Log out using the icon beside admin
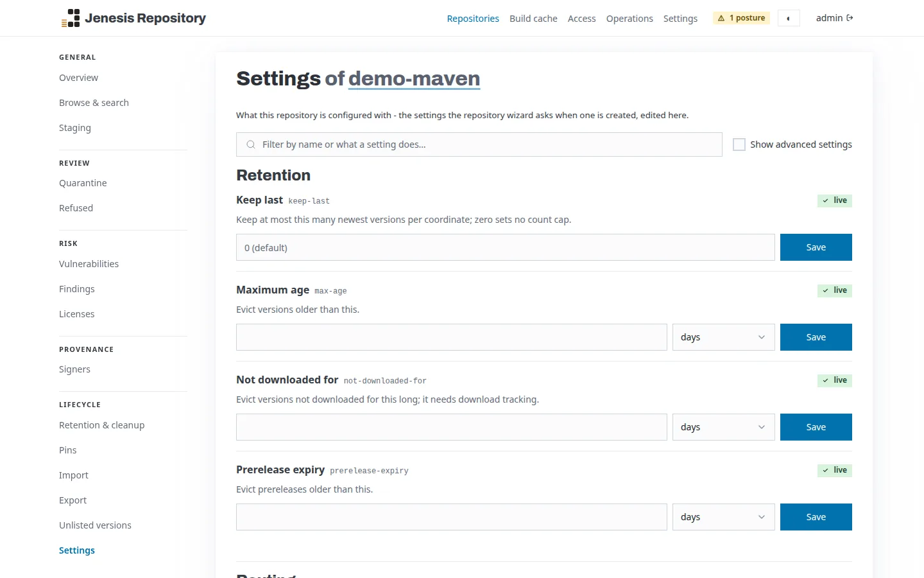 click(850, 18)
